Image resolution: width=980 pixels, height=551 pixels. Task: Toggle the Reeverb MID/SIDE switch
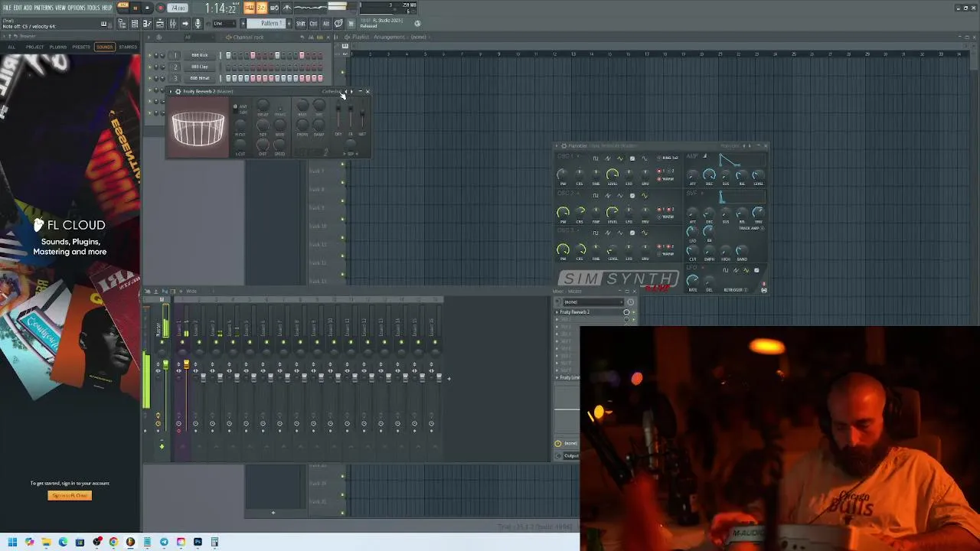[x=235, y=109]
